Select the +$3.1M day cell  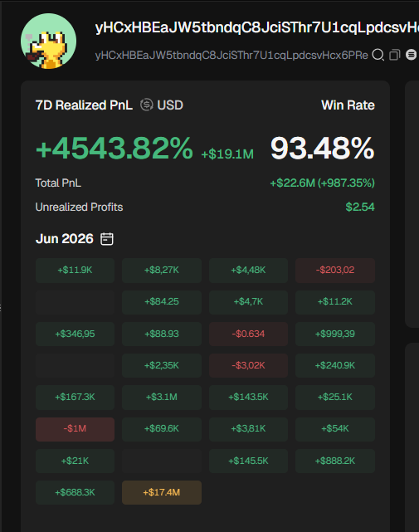click(x=162, y=398)
